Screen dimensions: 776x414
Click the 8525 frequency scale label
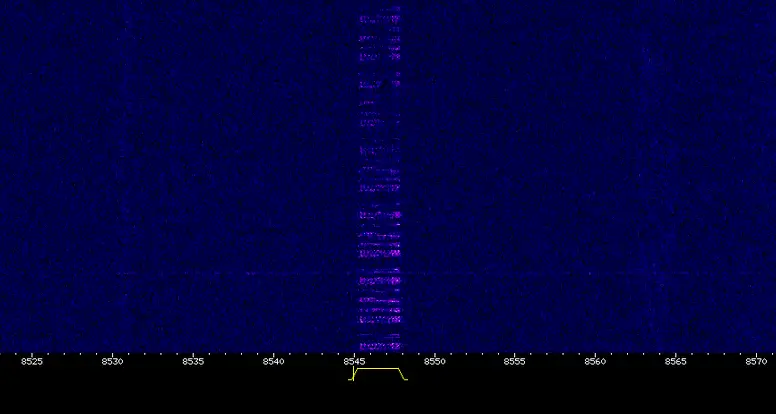pos(32,361)
